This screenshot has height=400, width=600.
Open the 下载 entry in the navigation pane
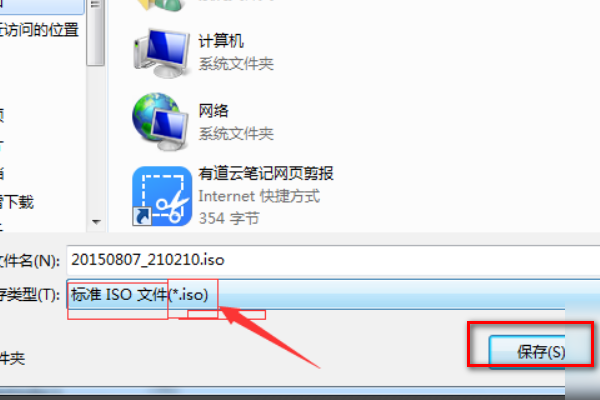pos(17,202)
